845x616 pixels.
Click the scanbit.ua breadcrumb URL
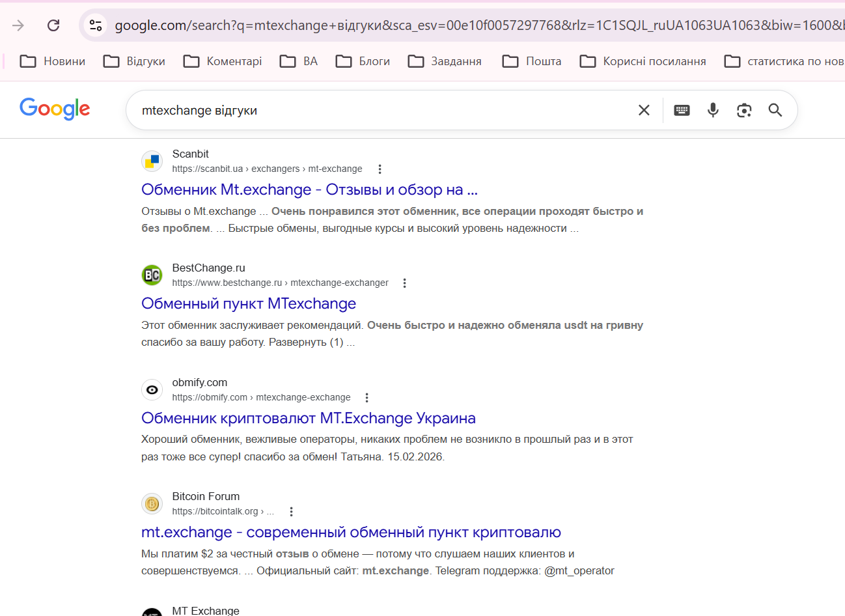pyautogui.click(x=267, y=169)
